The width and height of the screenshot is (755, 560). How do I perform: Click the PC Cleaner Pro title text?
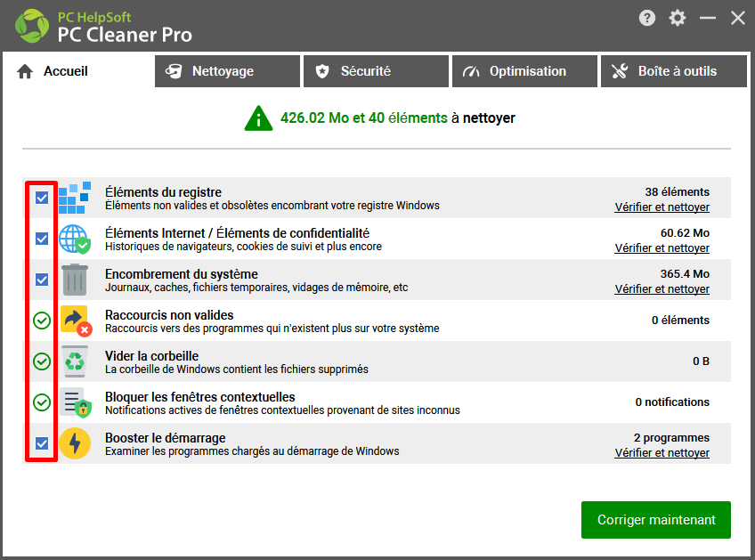[x=125, y=35]
